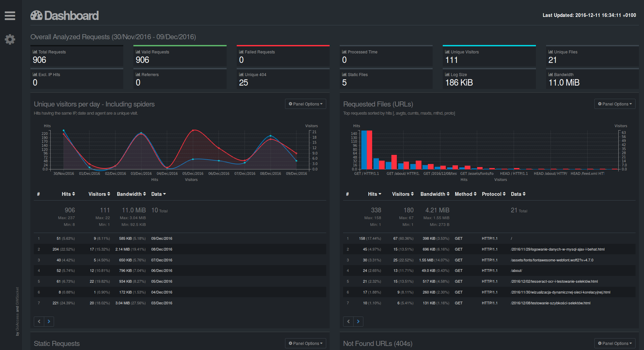The width and height of the screenshot is (644, 350).
Task: Open Panel Options for Not Found URLs
Action: (x=615, y=343)
